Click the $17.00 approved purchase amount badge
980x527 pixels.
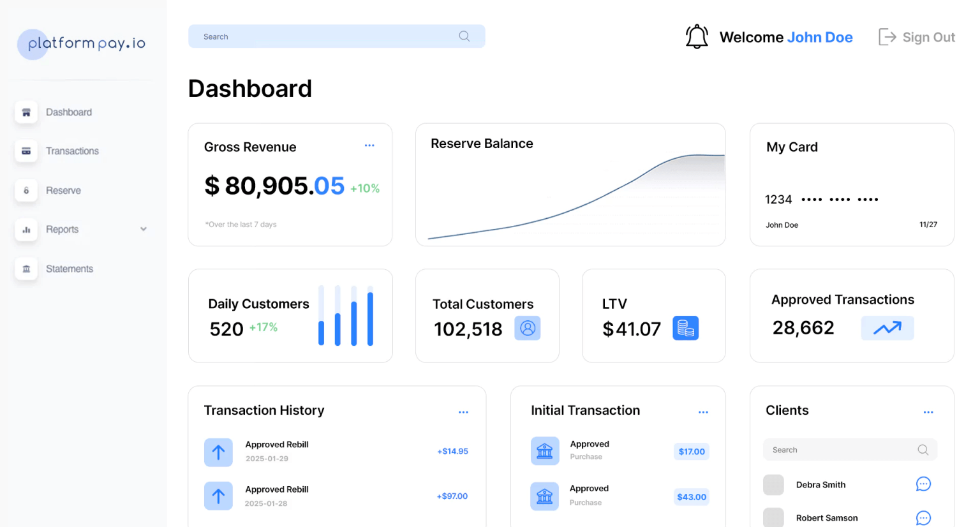point(692,452)
